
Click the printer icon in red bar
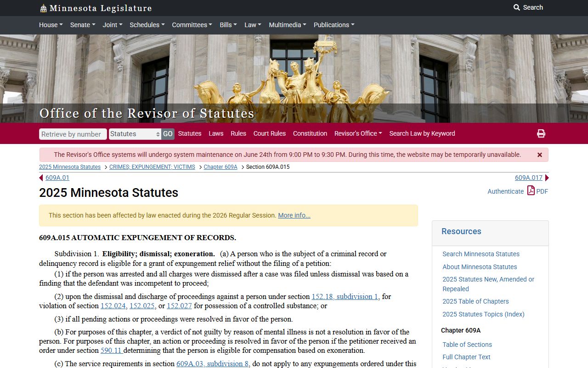(x=541, y=133)
